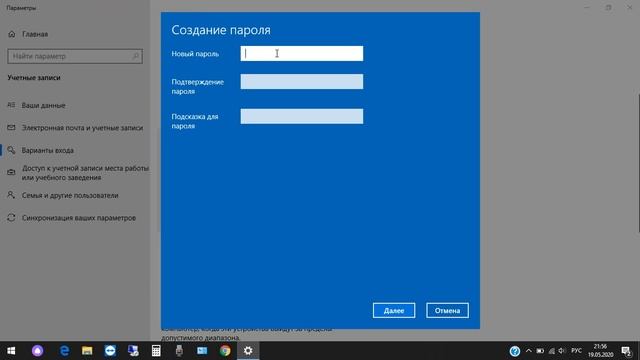Click the Settings window vertical scrollbar
Viewport: 640px width, 360px height.
[x=638, y=163]
